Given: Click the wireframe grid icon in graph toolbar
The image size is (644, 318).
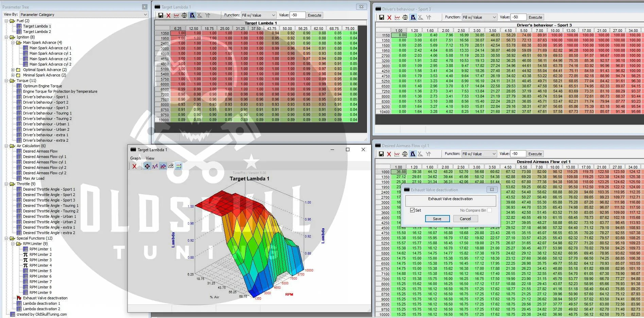Looking at the screenshot, I should pyautogui.click(x=171, y=166).
